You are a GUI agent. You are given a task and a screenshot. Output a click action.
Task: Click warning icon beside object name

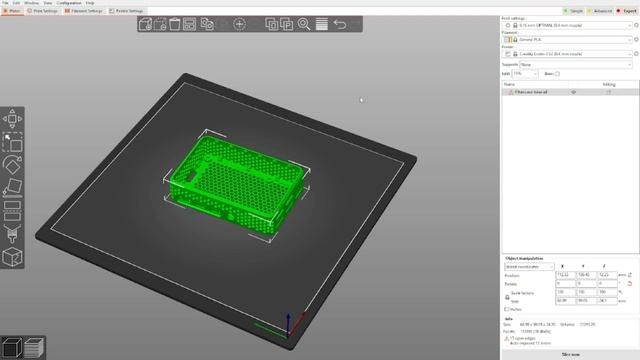pyautogui.click(x=510, y=92)
